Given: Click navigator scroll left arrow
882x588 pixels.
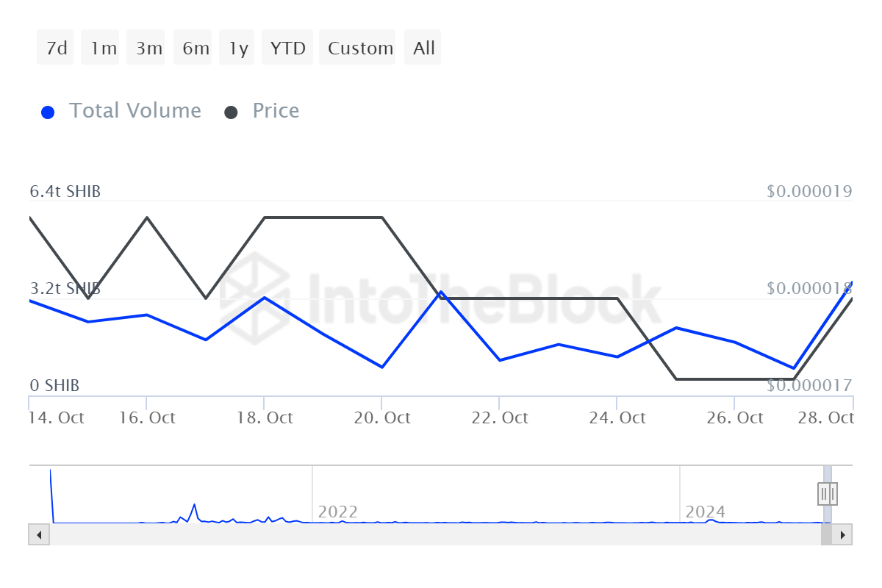Looking at the screenshot, I should click(38, 534).
